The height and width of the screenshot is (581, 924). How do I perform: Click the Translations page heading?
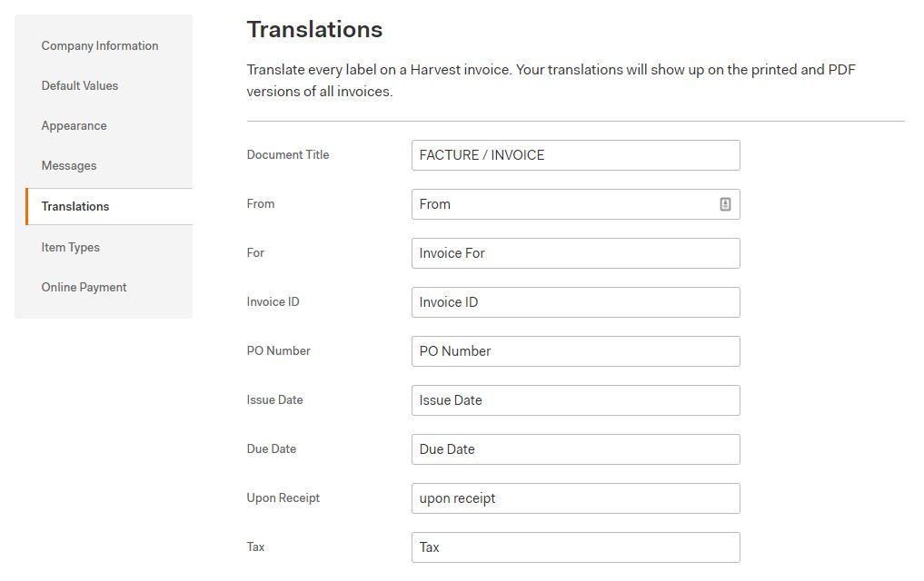(x=314, y=29)
